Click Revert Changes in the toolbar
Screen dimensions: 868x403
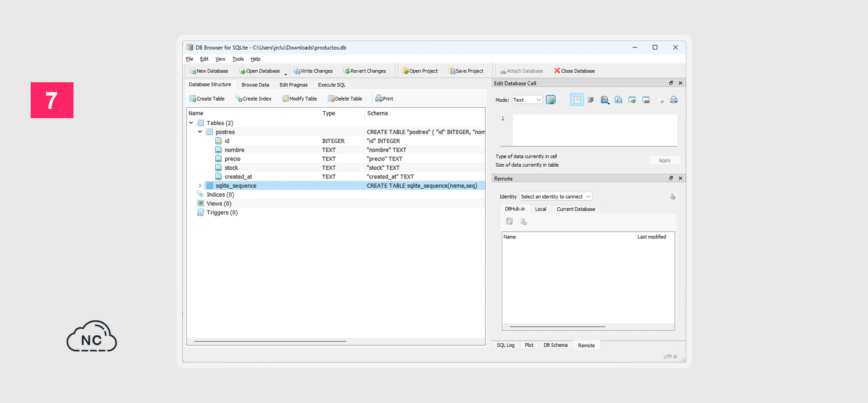[365, 71]
